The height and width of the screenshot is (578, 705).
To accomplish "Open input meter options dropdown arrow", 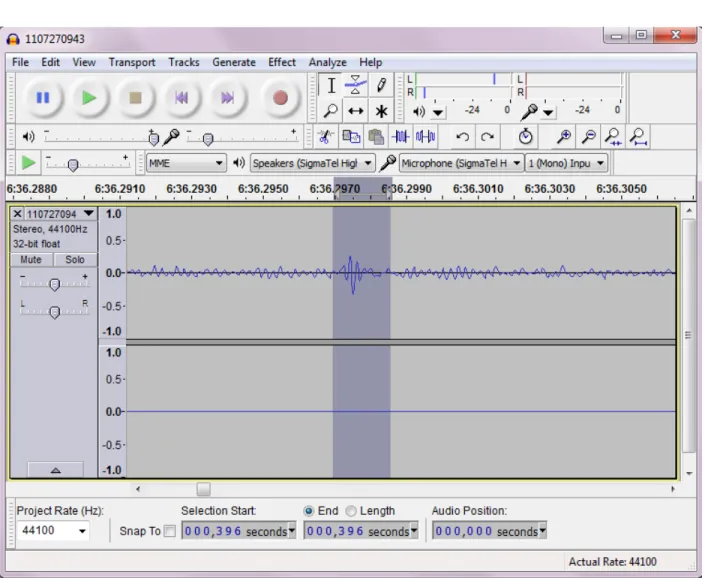I will (548, 111).
